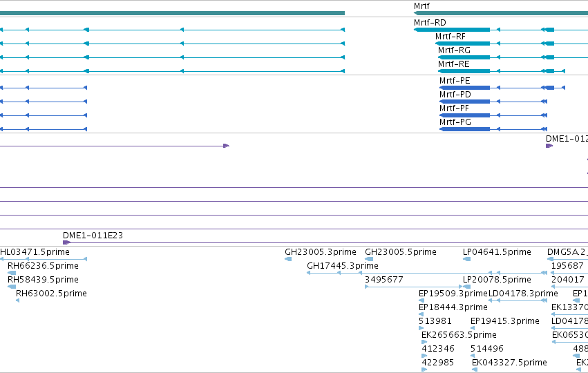Open the Mrtf-RG transcript label

[454, 50]
